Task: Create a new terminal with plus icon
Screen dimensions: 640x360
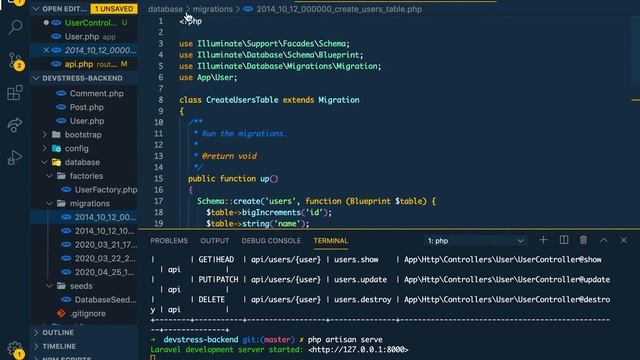Action: 543,240
